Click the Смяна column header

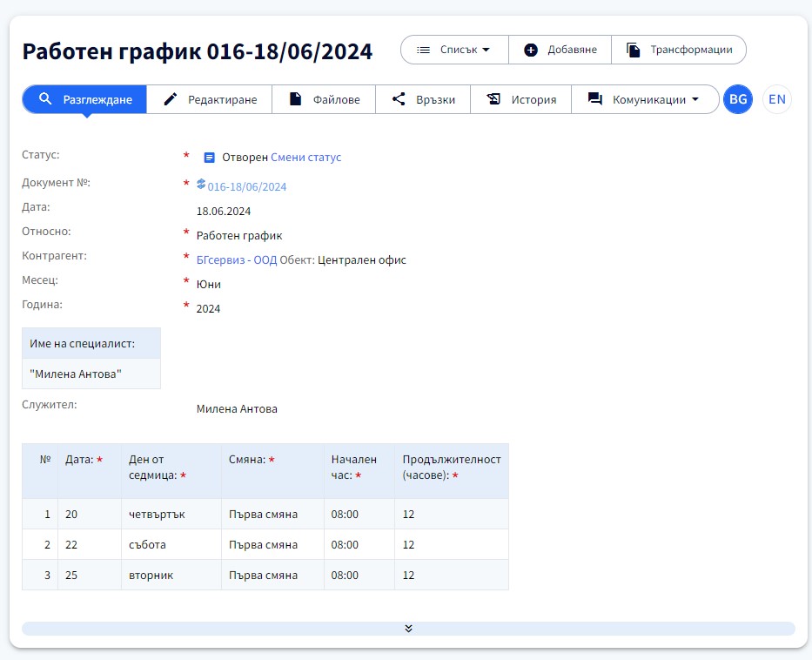tap(273, 471)
